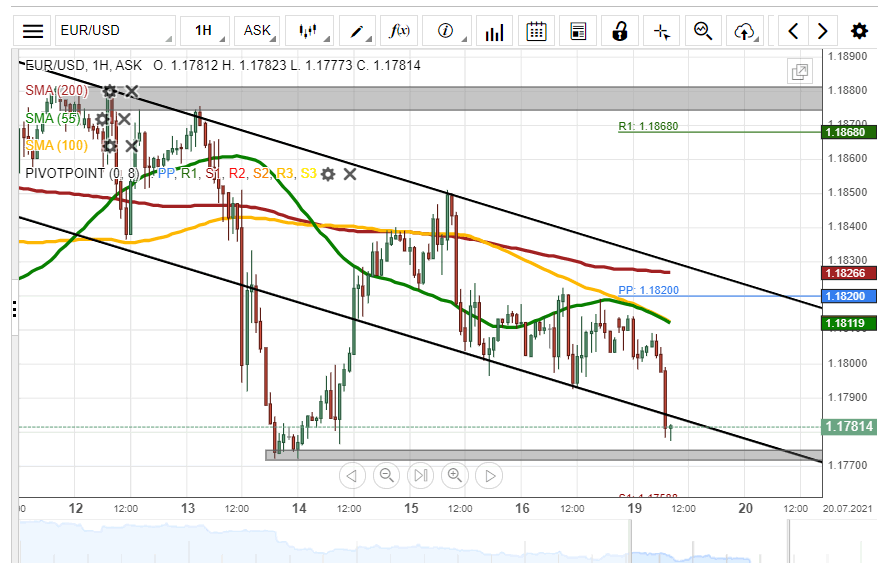The width and height of the screenshot is (884, 574).
Task: Remove the SMA (200) indicator
Action: click(x=131, y=91)
